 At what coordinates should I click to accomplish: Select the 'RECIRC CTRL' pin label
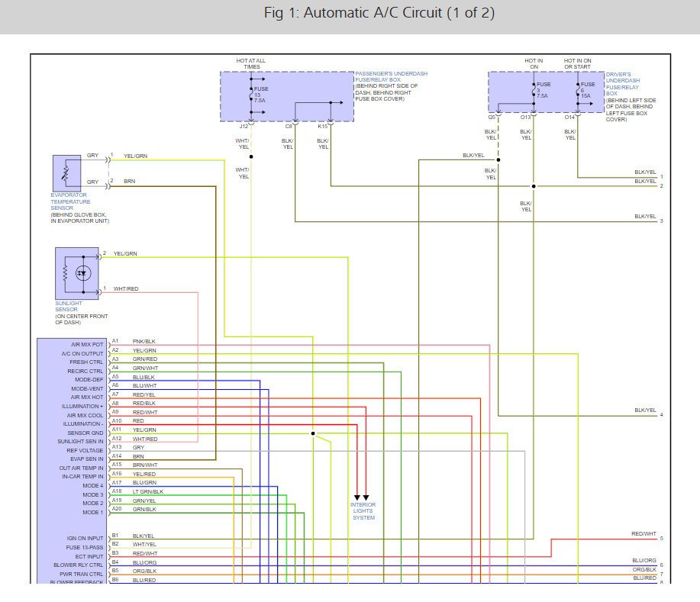pos(85,371)
